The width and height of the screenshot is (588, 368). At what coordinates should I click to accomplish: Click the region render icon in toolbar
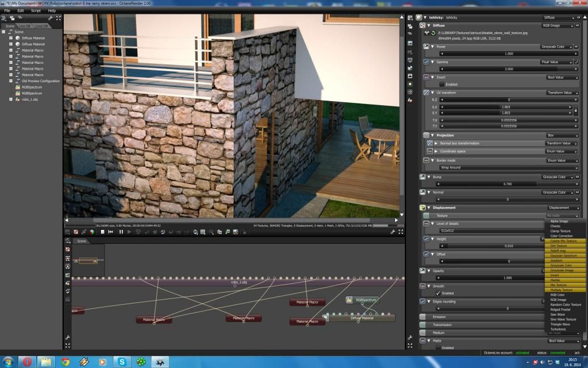coord(203,232)
